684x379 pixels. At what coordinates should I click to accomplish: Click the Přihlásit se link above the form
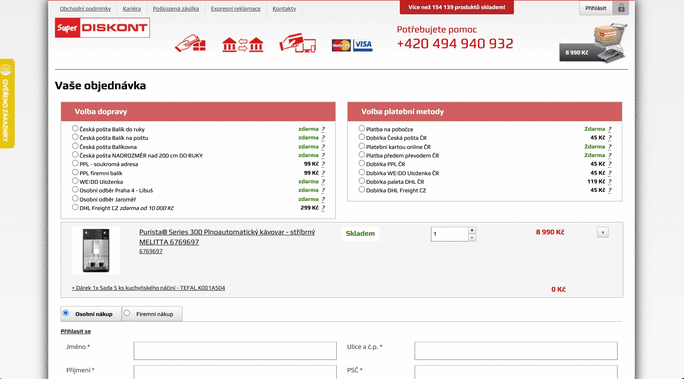click(75, 331)
